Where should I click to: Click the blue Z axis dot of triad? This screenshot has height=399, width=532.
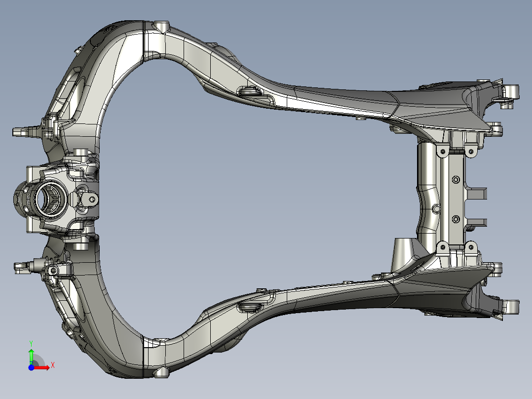click(31, 367)
